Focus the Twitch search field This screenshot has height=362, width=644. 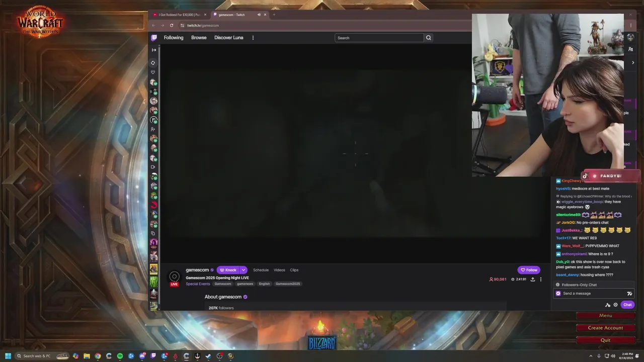click(379, 38)
